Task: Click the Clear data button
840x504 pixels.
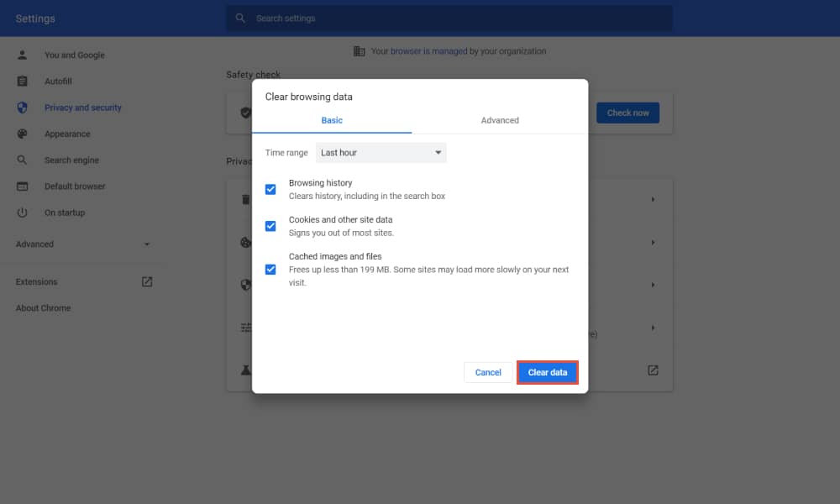Action: [x=548, y=372]
